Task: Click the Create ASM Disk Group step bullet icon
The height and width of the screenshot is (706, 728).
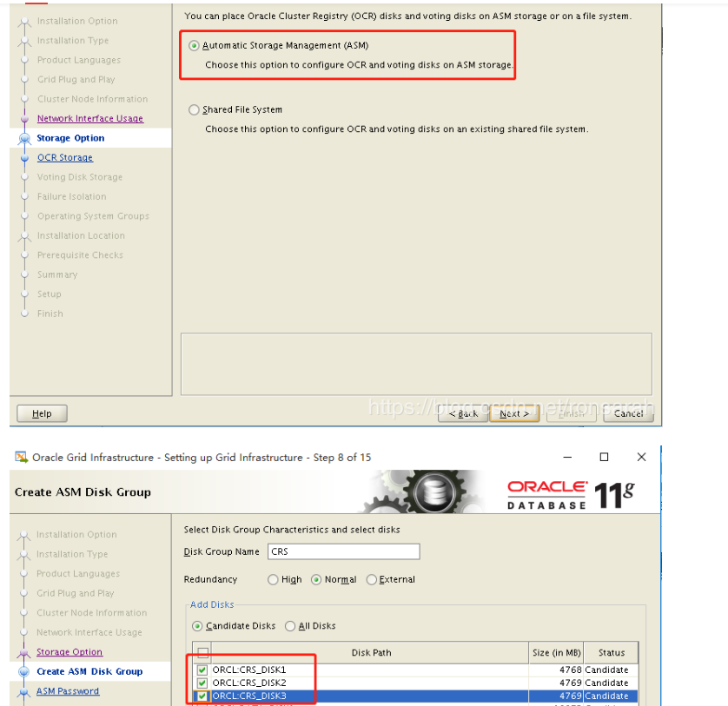Action: [23, 671]
